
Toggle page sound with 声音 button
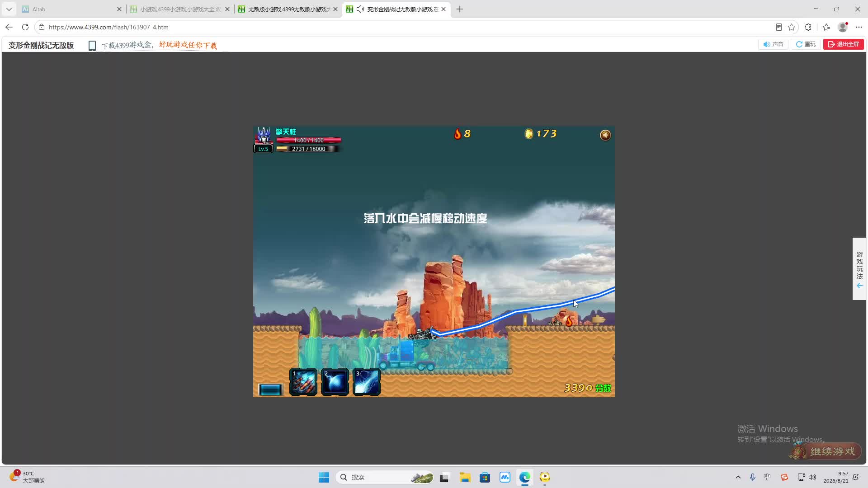(773, 44)
